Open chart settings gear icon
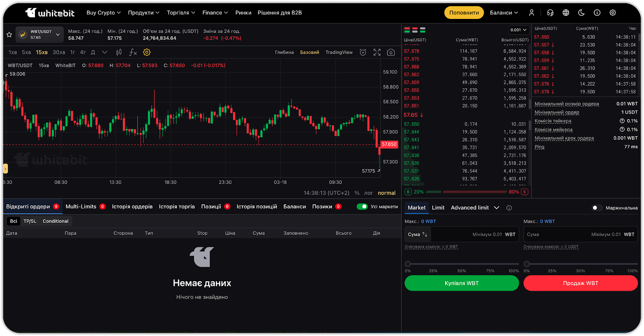The image size is (644, 336). coord(147,52)
